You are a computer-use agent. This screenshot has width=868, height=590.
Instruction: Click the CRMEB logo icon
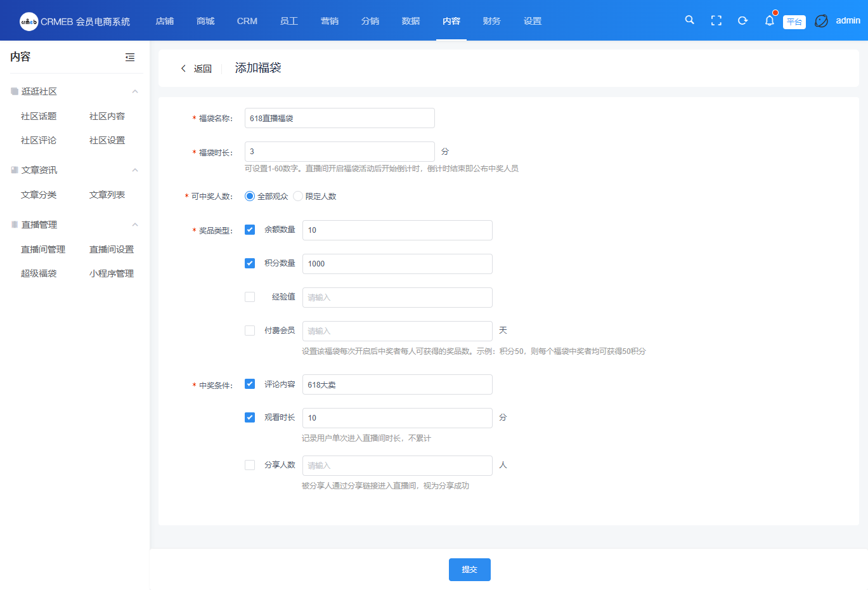click(x=29, y=21)
